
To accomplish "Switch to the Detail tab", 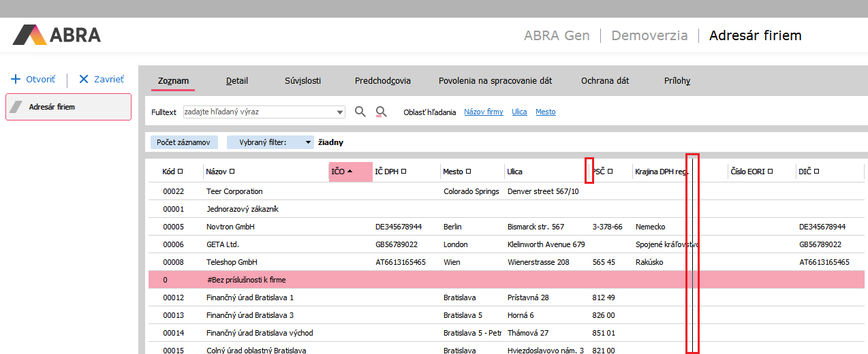I will [237, 80].
